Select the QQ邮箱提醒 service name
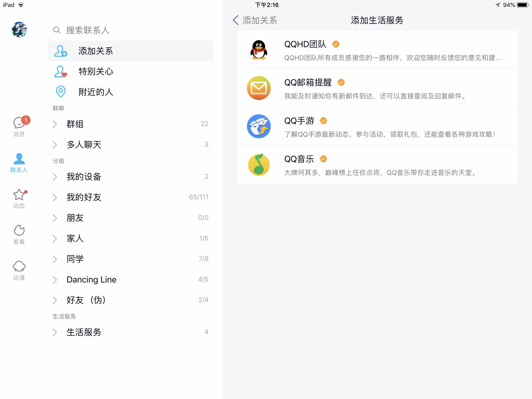Screen dimensions: 532x399 click(x=308, y=83)
